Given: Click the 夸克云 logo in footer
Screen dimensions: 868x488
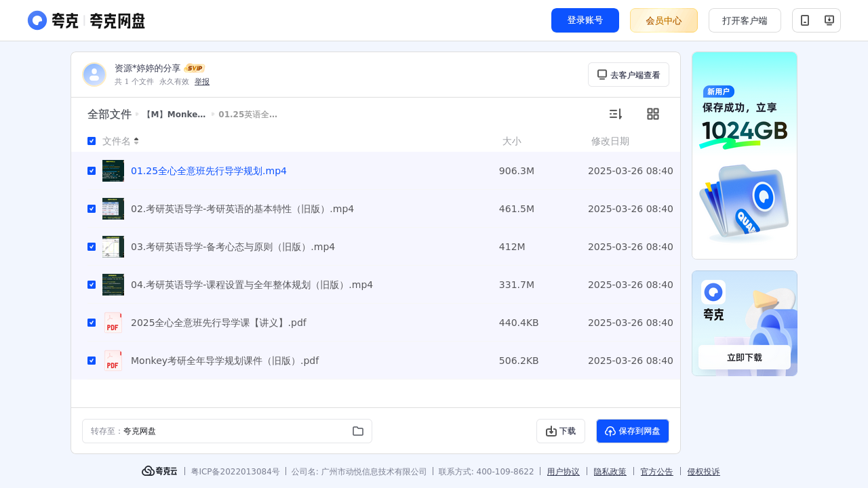Looking at the screenshot, I should click(159, 471).
